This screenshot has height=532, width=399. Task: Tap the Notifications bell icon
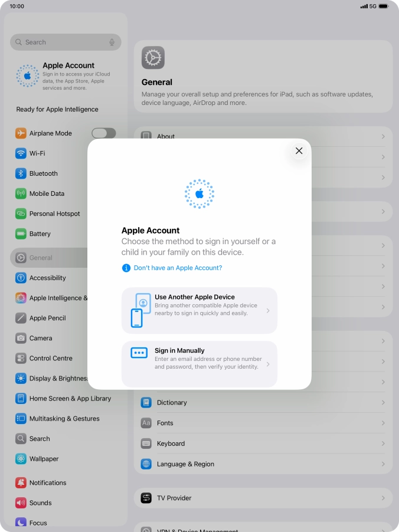click(x=21, y=482)
